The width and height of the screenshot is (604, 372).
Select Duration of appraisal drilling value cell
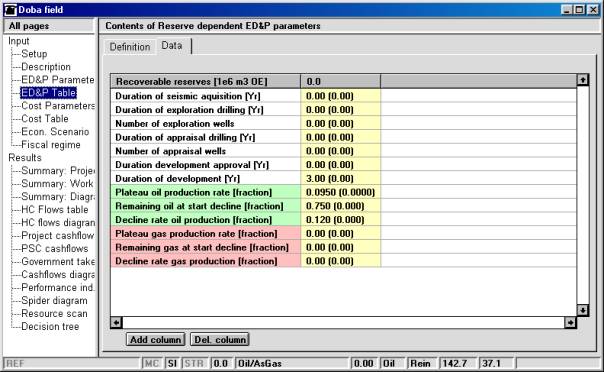pyautogui.click(x=341, y=137)
